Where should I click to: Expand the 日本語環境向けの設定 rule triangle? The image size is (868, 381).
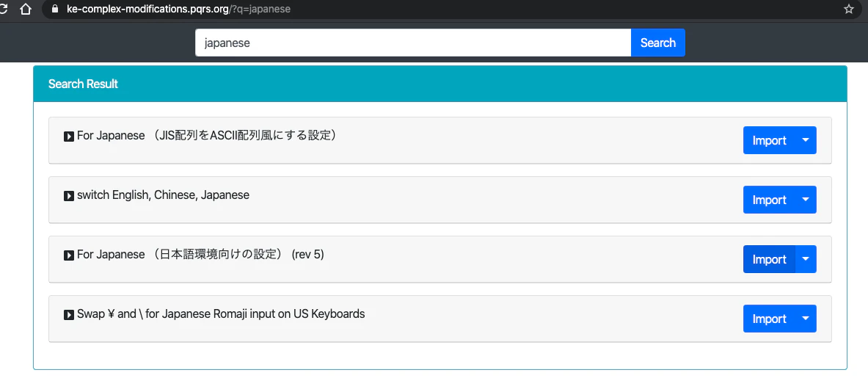(69, 255)
